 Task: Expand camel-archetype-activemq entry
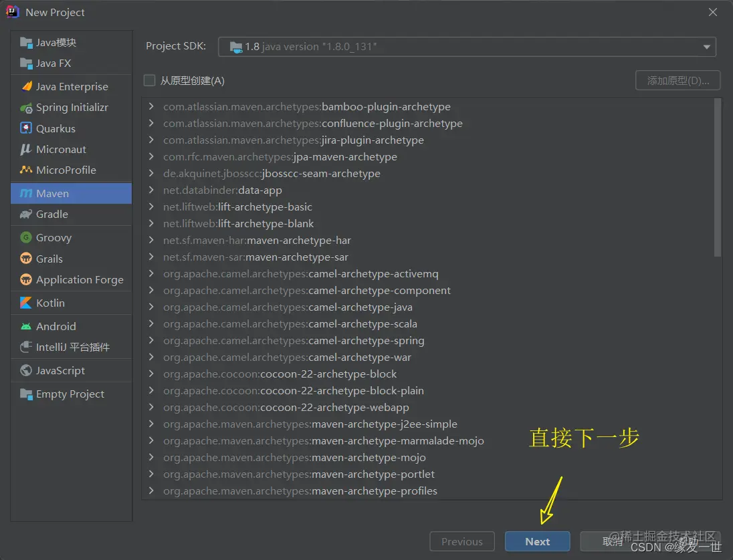[x=151, y=274]
